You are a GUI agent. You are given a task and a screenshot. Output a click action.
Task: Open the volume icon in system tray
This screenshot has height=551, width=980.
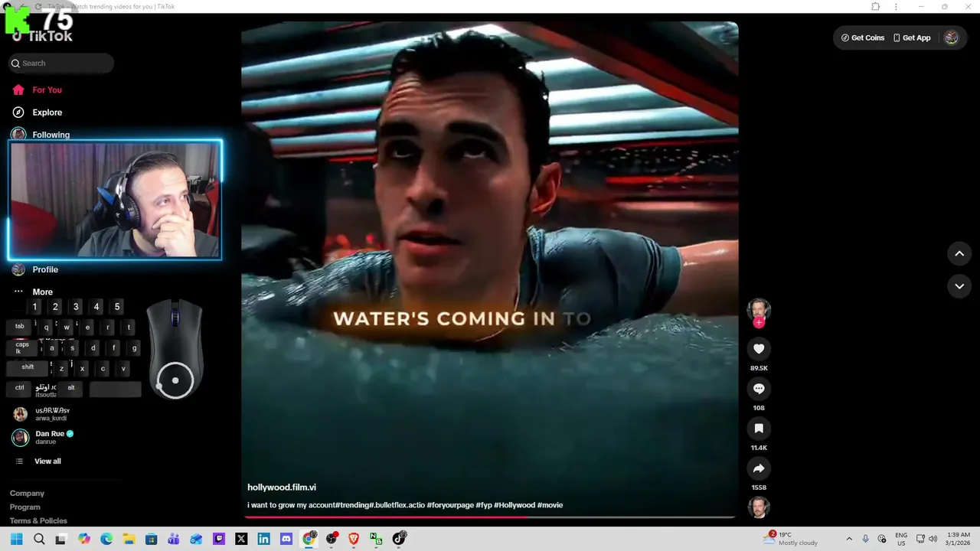pos(933,539)
